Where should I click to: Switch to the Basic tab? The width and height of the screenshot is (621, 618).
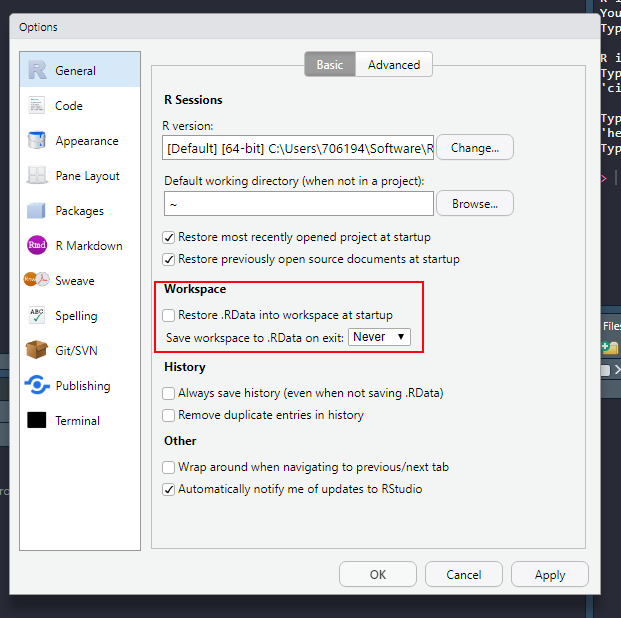pos(330,64)
